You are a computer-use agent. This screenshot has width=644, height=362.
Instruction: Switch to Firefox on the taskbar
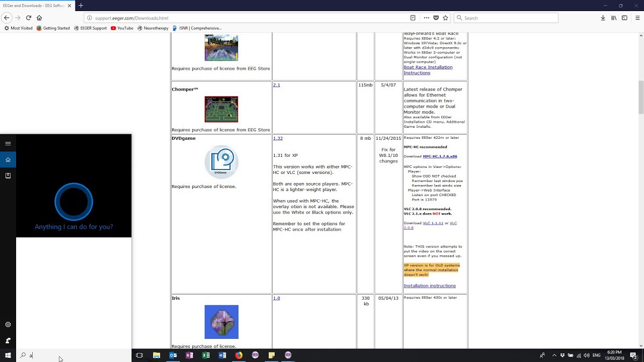[x=238, y=355]
